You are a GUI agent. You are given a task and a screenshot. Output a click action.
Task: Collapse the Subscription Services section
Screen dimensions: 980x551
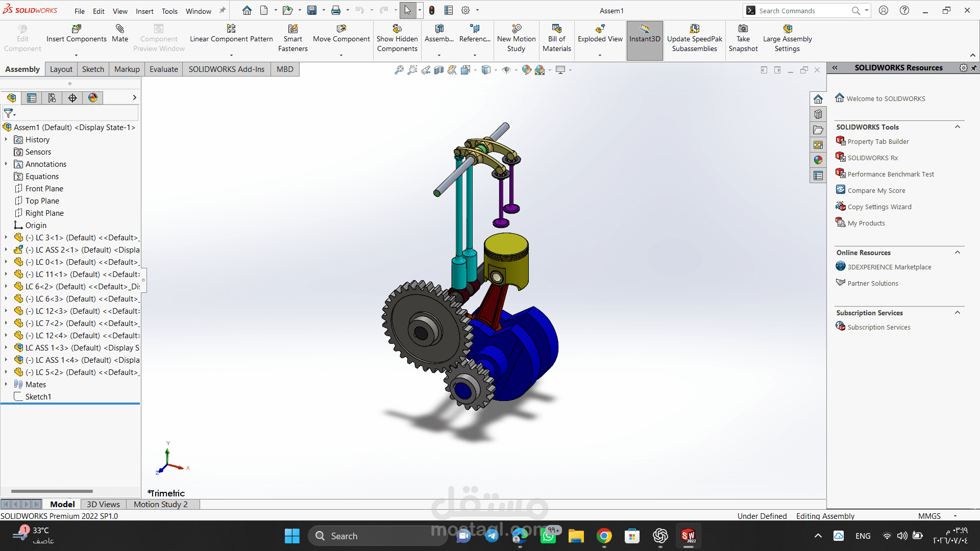pyautogui.click(x=958, y=313)
